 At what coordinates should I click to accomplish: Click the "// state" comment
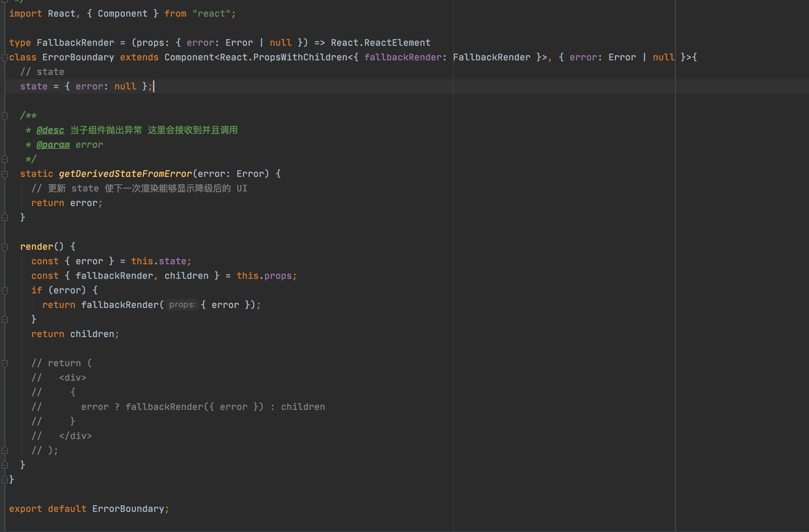[x=42, y=72]
